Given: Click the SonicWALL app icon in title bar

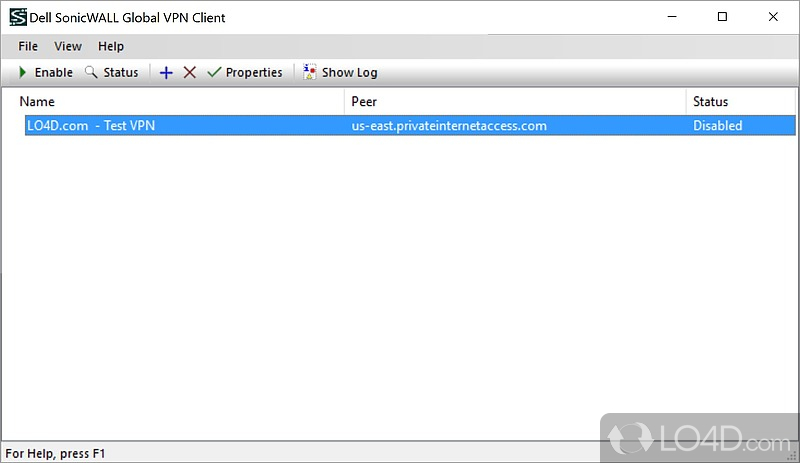Looking at the screenshot, I should [x=18, y=17].
